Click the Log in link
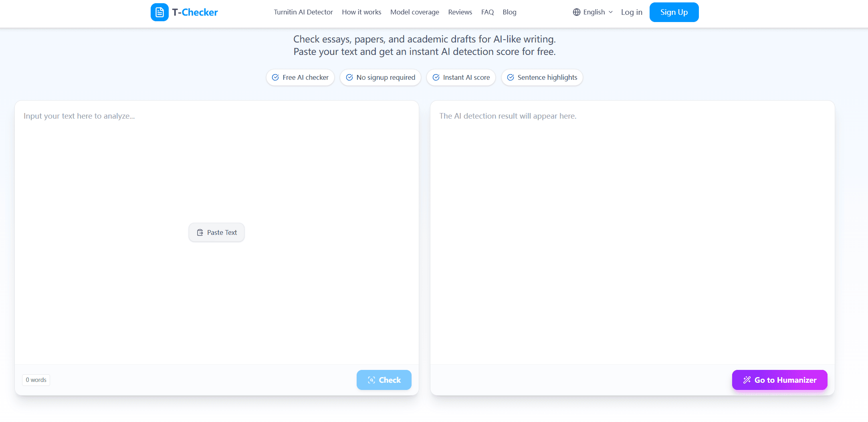868x422 pixels. coord(632,12)
